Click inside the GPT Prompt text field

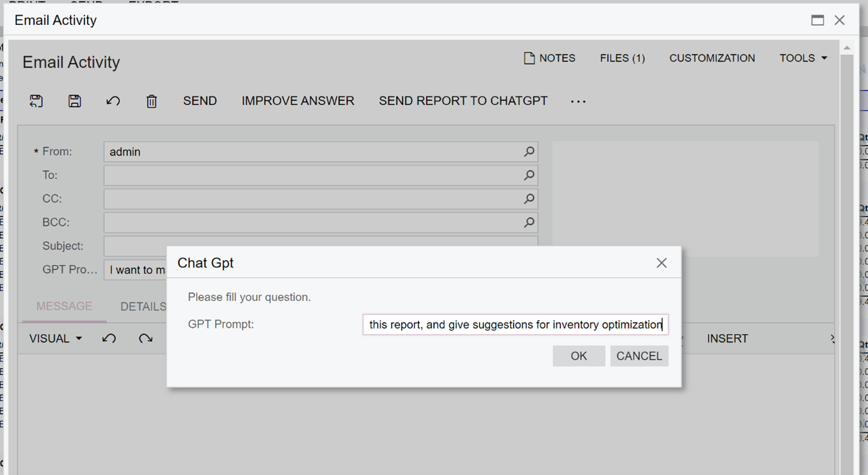tap(515, 324)
